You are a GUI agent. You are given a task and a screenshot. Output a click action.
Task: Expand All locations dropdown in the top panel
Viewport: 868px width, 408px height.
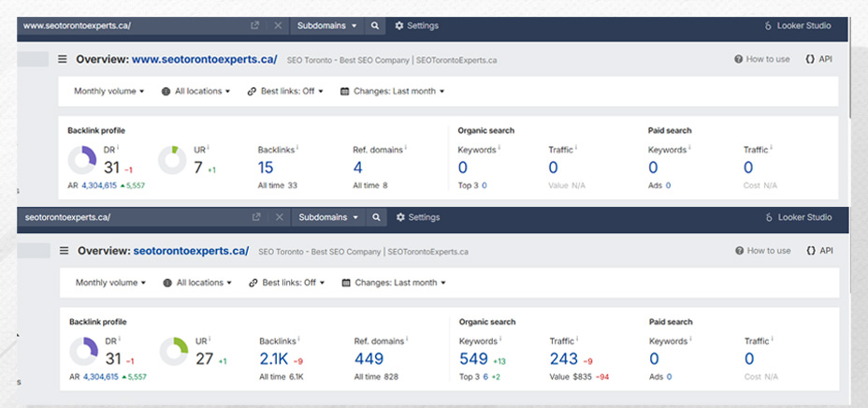click(x=196, y=92)
